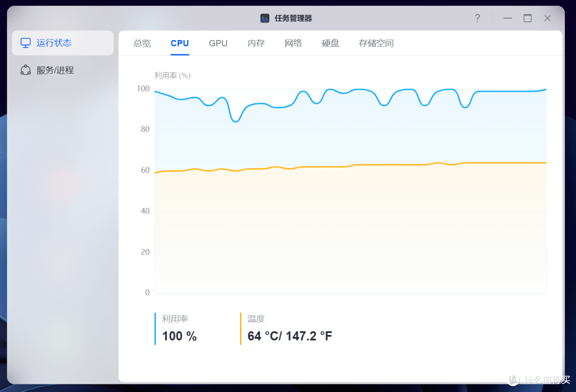The width and height of the screenshot is (576, 392).
Task: Click the 80 label on the y-axis
Action: [x=145, y=129]
